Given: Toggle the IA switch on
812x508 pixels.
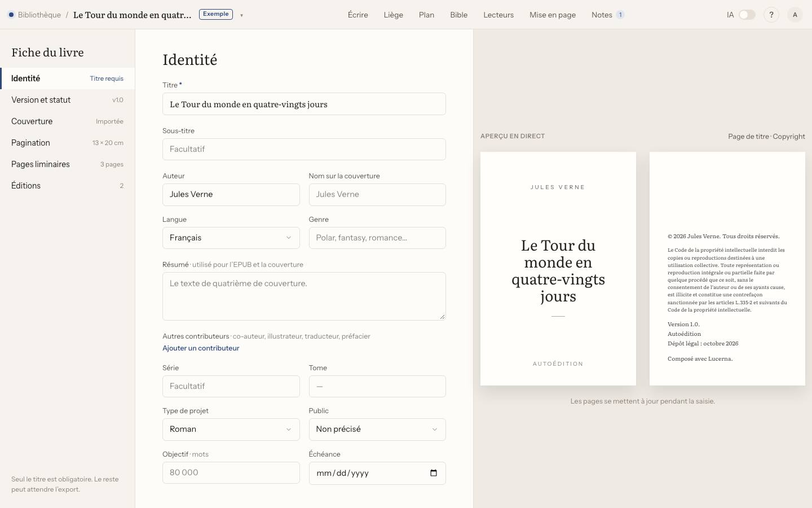Looking at the screenshot, I should click(x=747, y=15).
